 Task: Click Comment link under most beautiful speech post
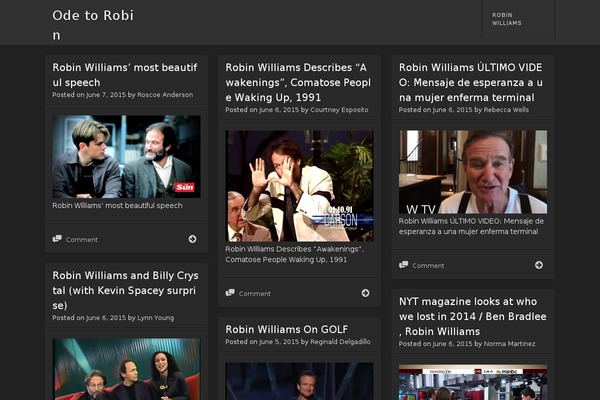tap(82, 240)
